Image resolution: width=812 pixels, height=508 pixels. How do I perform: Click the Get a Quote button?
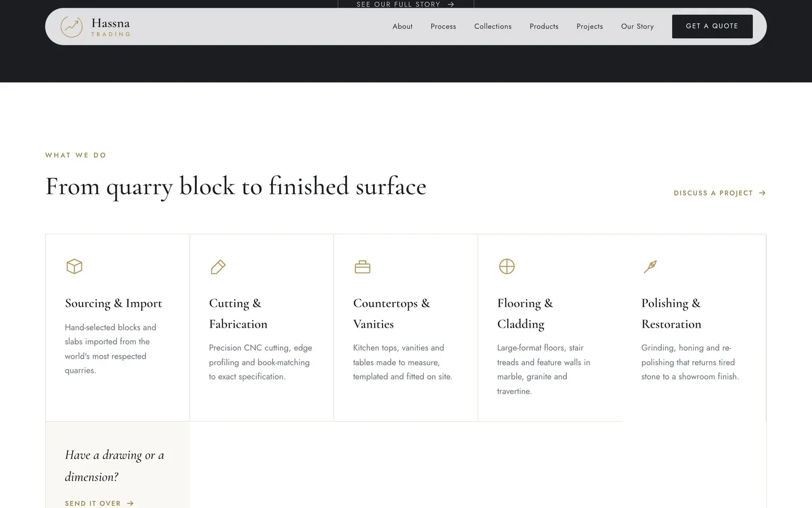[712, 26]
